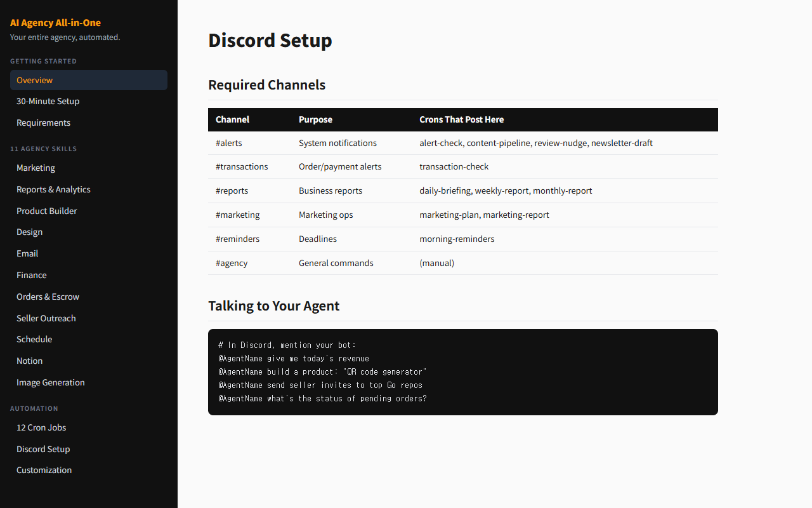Open the Customization page
The width and height of the screenshot is (812, 508).
[44, 470]
